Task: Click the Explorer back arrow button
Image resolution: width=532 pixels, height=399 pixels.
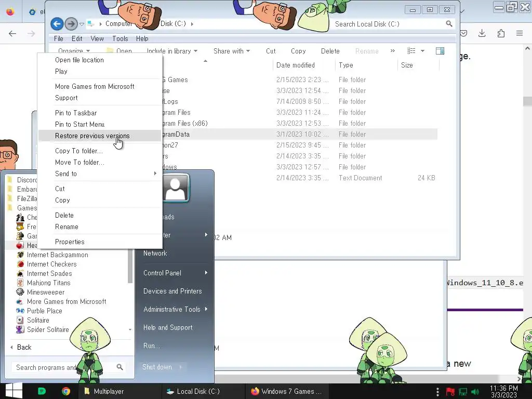Action: point(57,24)
